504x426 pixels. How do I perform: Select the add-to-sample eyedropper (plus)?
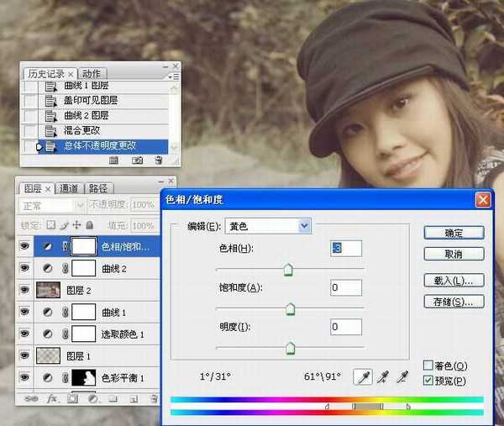tap(381, 377)
